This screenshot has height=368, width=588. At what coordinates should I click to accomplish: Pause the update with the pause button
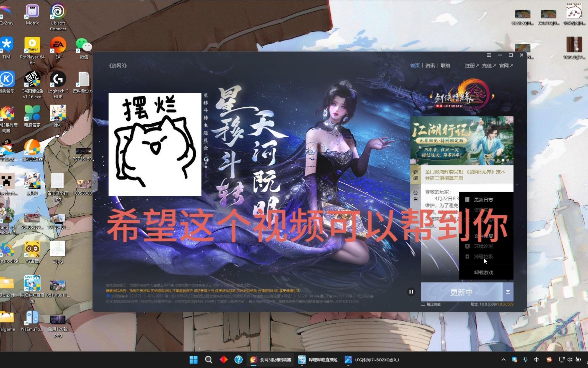coord(411,292)
